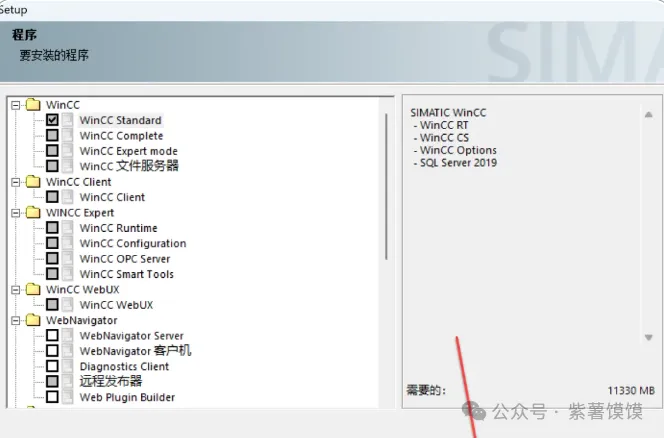
Task: Click the document icon beside WinCC Runtime
Action: point(67,228)
